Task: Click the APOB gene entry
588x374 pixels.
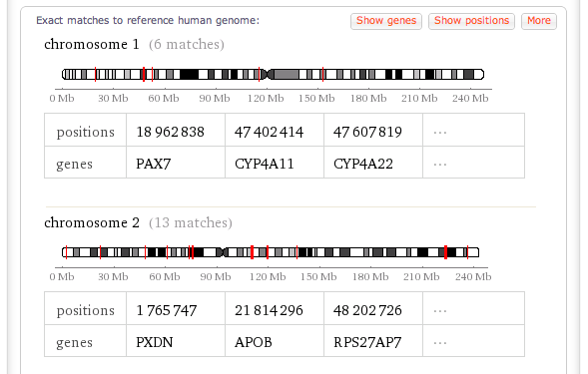Action: 275,341
